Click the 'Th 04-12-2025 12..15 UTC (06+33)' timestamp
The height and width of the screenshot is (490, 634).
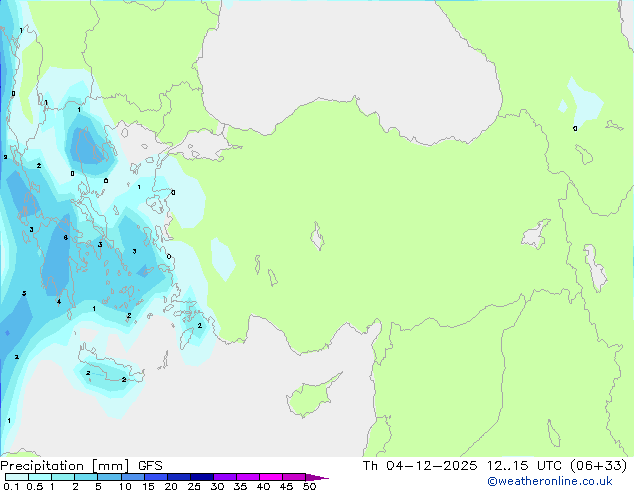pyautogui.click(x=495, y=466)
